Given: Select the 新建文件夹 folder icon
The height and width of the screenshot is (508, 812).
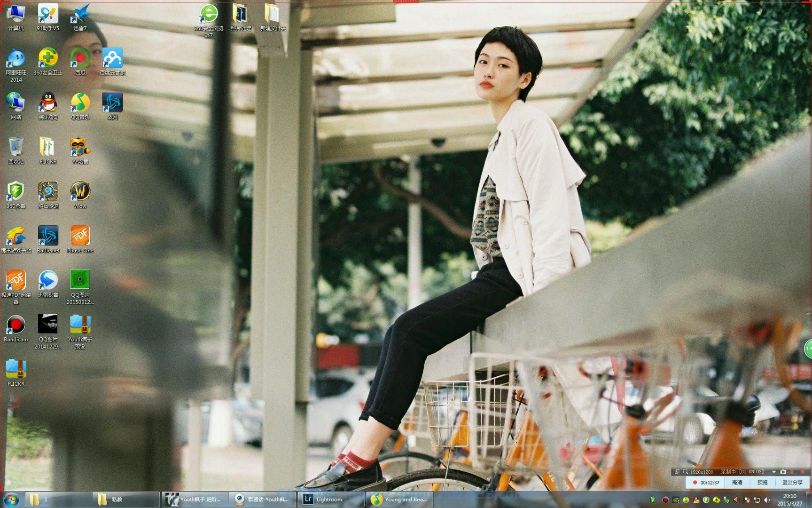Looking at the screenshot, I should [x=273, y=17].
